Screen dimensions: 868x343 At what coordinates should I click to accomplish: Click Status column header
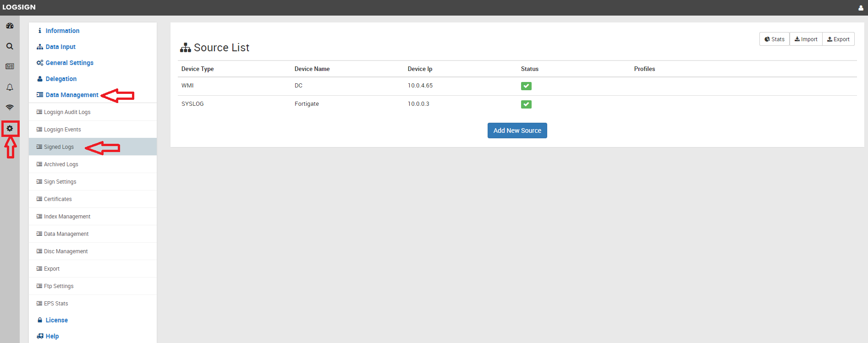530,69
